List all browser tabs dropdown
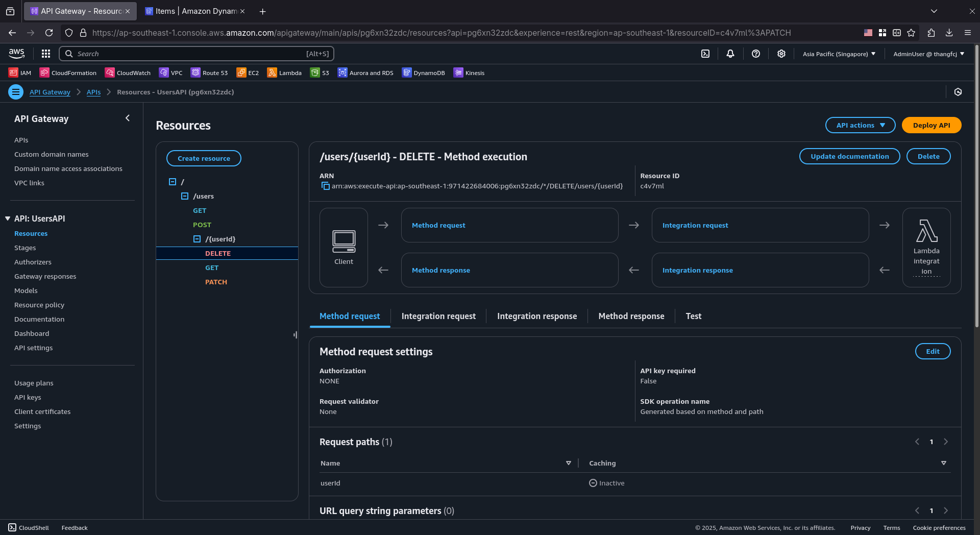Viewport: 980px width, 535px height. [x=934, y=11]
